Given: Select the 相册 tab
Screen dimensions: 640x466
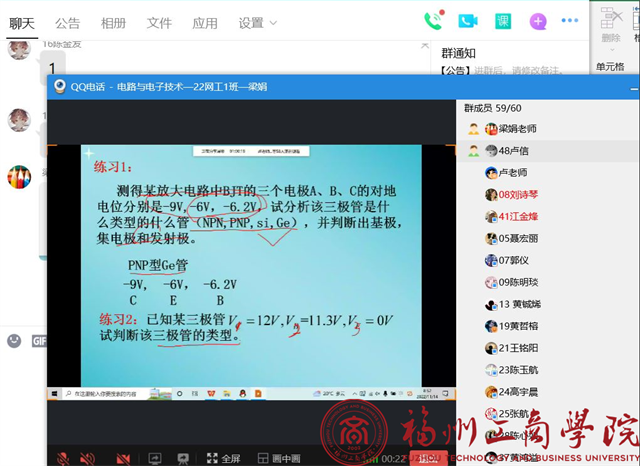Looking at the screenshot, I should point(114,23).
